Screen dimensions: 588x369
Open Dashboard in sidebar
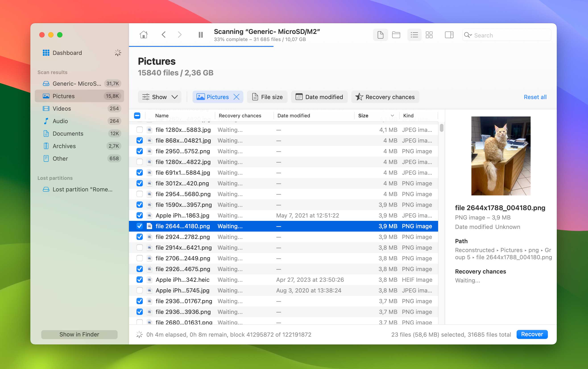pos(67,53)
